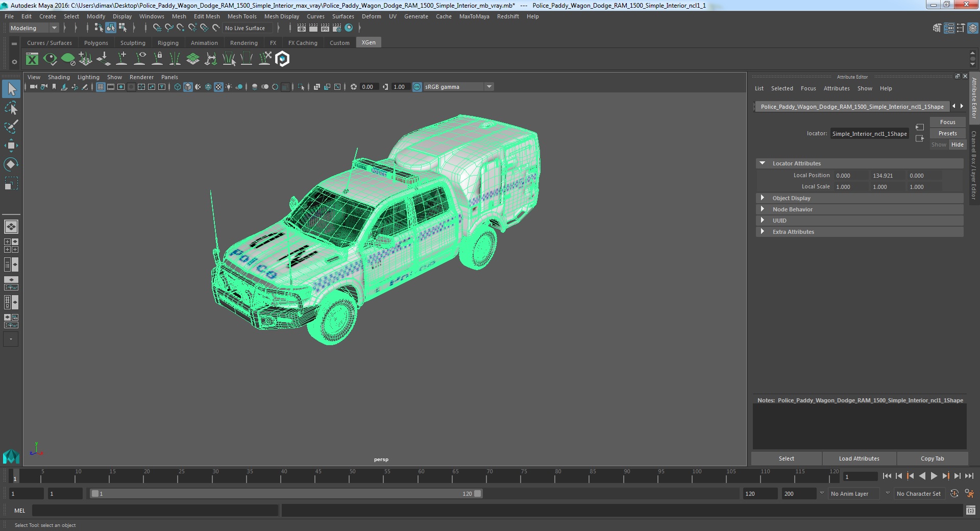Switch to Rigging shelf tab
The width and height of the screenshot is (980, 531).
pyautogui.click(x=168, y=43)
